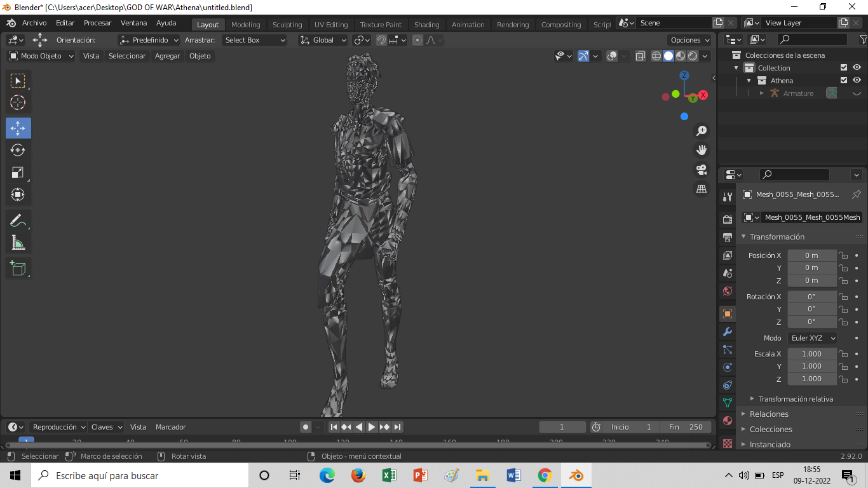Click the outliner search field
Viewport: 868px width, 488px height.
pos(812,39)
